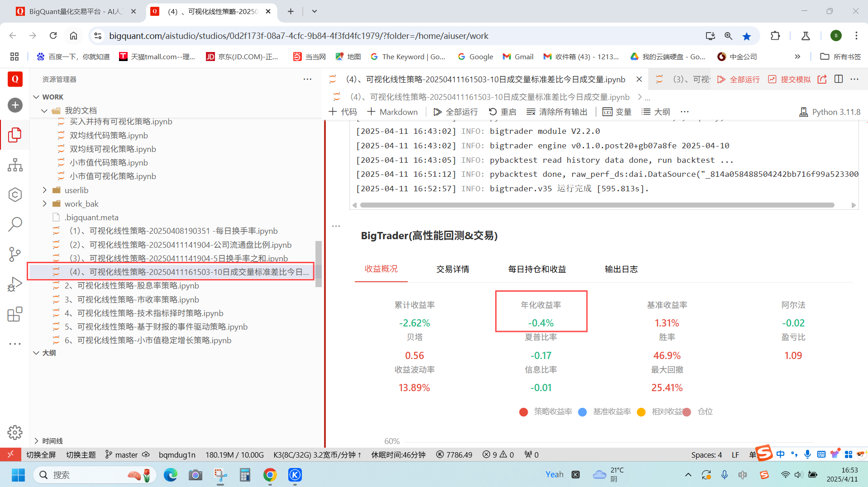Click the 重启 restart kernel button

[502, 112]
